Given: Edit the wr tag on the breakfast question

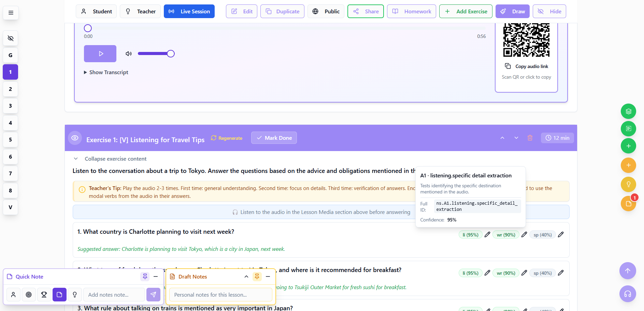Looking at the screenshot, I should (x=524, y=273).
